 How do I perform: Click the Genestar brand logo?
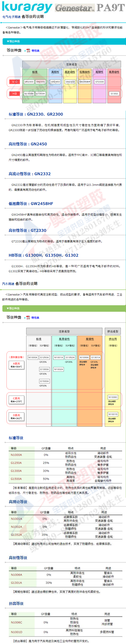tap(75, 8)
